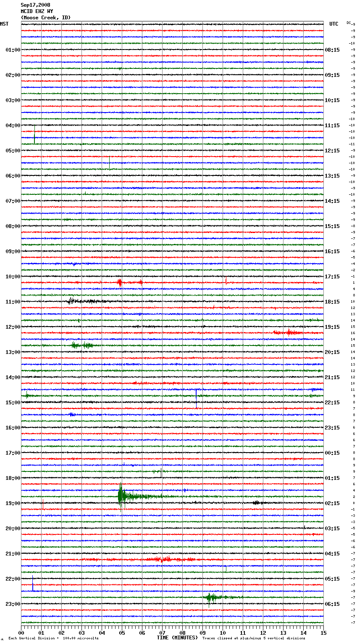Click the minute axis tick label 05

coord(122,633)
